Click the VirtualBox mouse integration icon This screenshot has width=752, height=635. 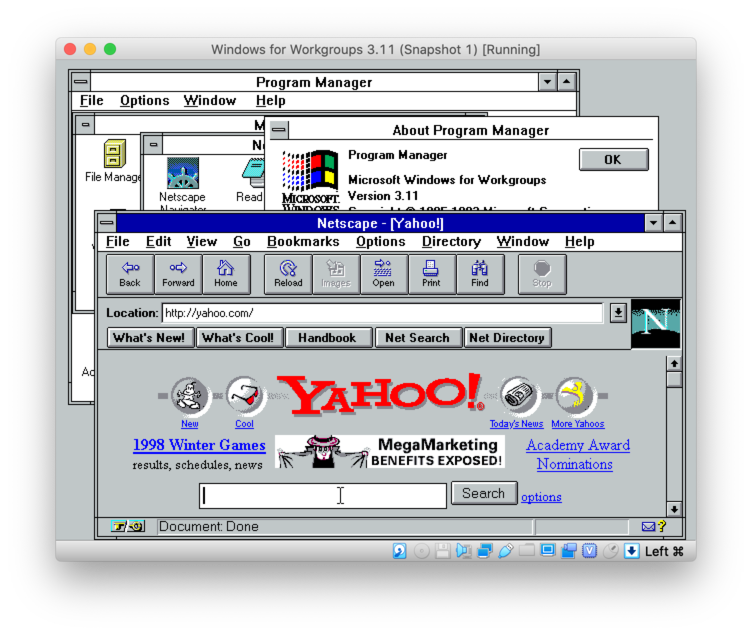point(611,551)
